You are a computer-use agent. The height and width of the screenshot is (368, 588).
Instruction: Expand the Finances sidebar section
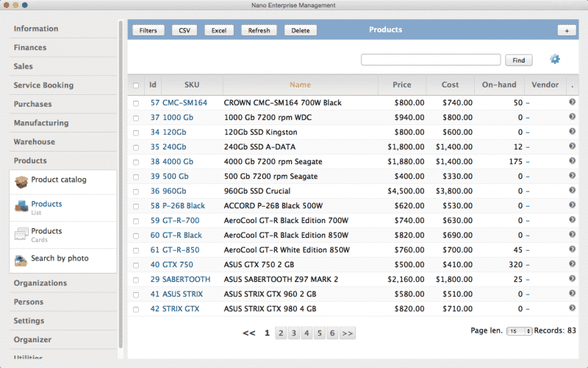30,48
